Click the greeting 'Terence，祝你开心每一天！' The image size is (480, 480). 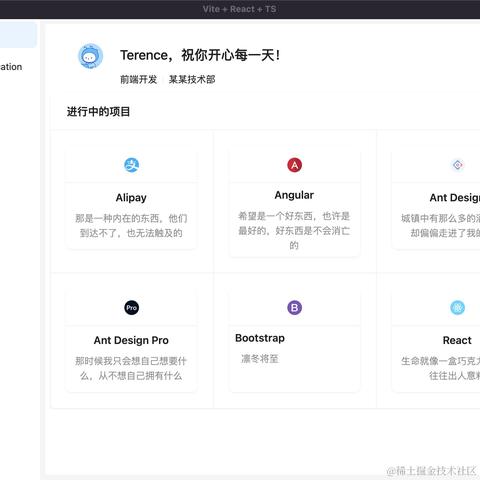tap(200, 55)
